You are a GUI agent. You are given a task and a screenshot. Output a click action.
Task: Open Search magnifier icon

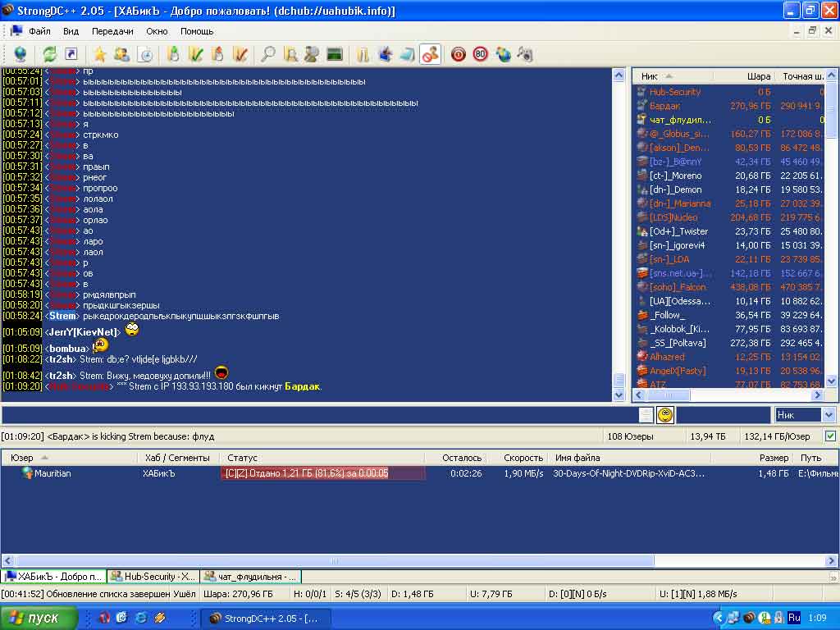tap(268, 54)
